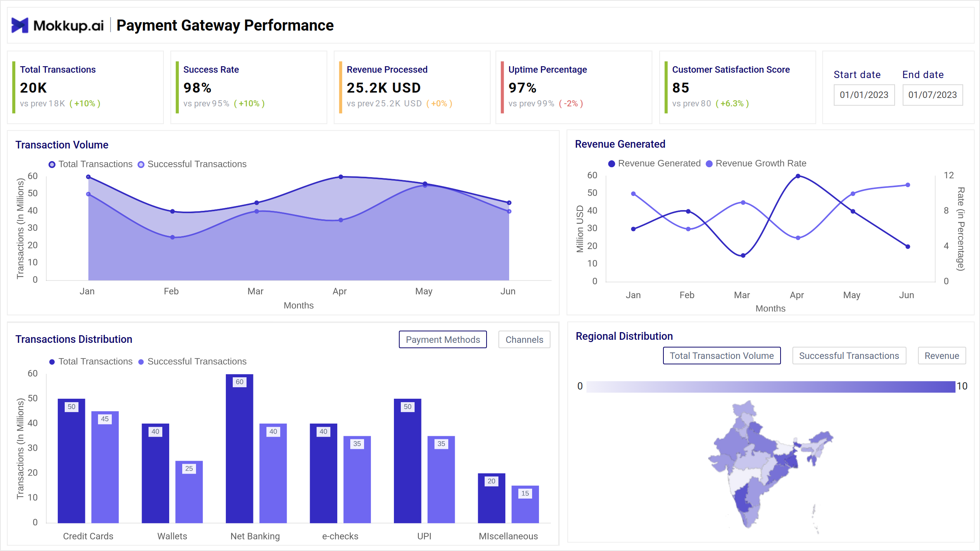Screen dimensions: 980x551
Task: Click the Revenue Processed 25.2K USD card
Action: pos(412,87)
